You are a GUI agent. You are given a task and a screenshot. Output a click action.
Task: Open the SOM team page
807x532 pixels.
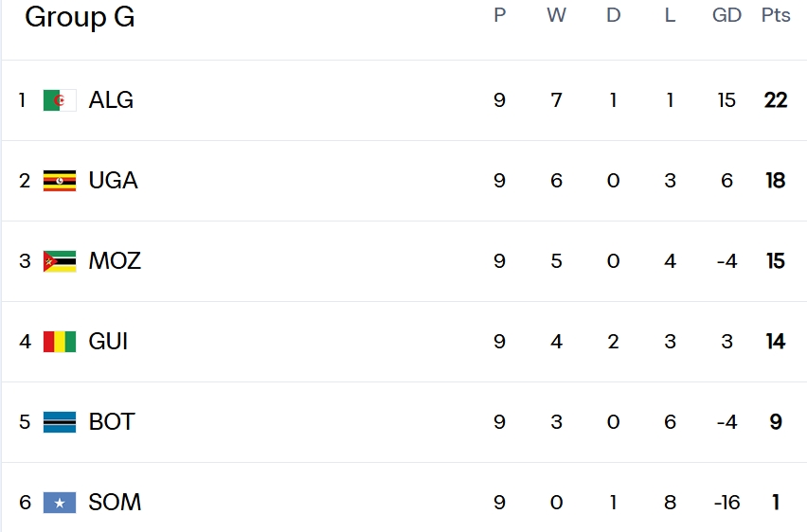tap(115, 503)
